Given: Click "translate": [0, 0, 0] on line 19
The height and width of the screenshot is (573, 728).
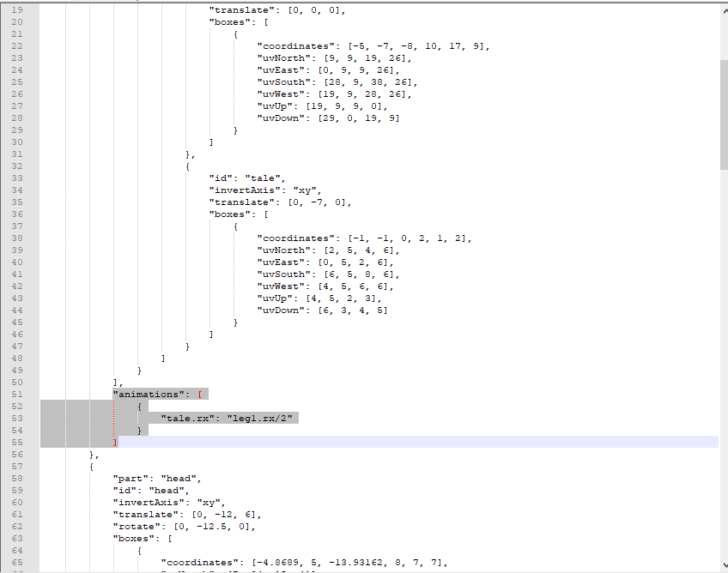Looking at the screenshot, I should pyautogui.click(x=277, y=10).
